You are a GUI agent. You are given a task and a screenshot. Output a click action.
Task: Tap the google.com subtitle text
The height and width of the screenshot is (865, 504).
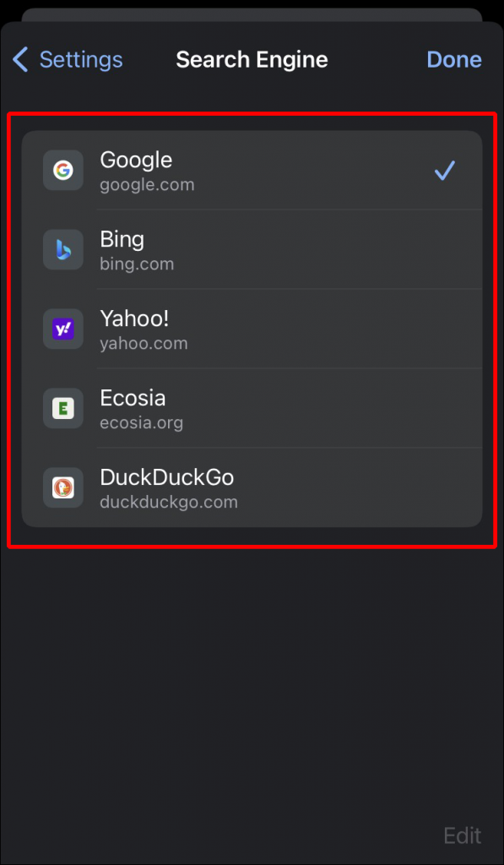coord(147,184)
